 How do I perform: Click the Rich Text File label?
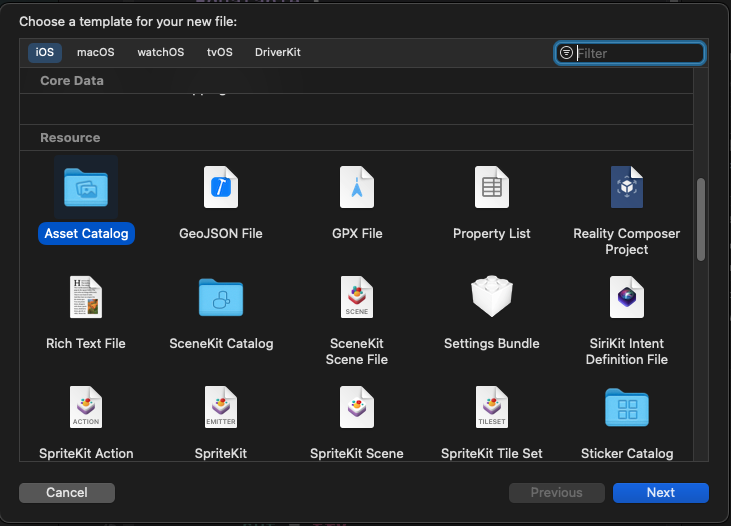pos(86,343)
